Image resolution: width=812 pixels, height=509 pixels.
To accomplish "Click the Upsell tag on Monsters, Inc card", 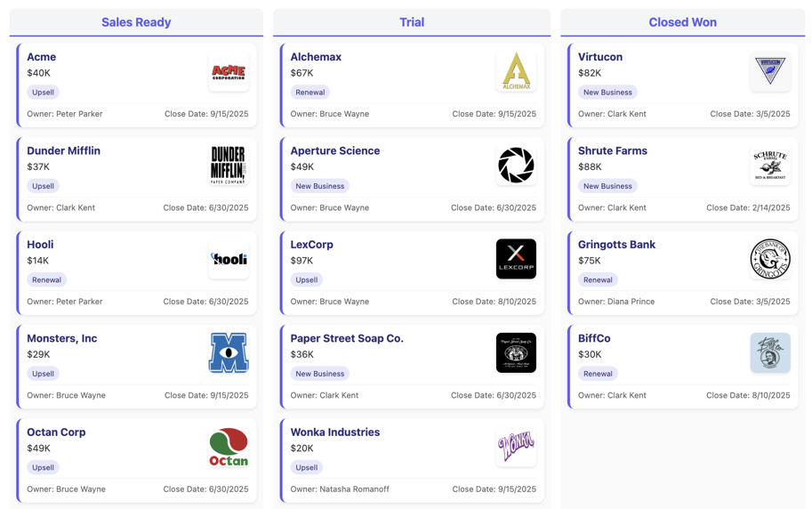I will (43, 374).
